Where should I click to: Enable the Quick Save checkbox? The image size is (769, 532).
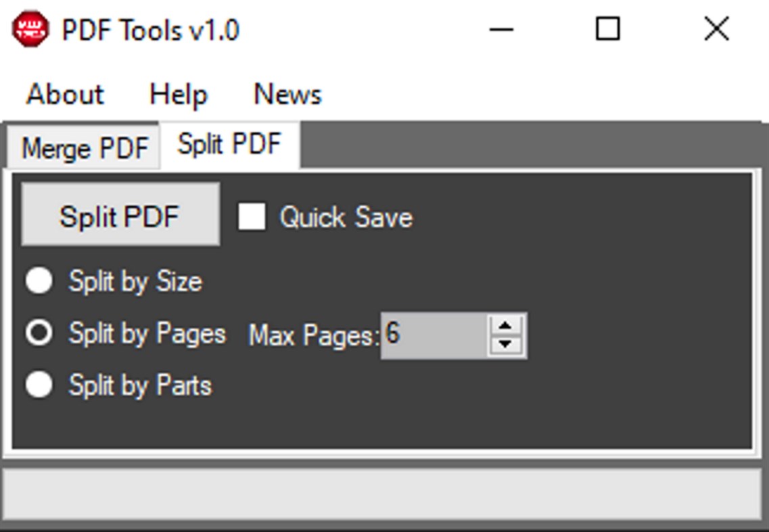click(252, 217)
